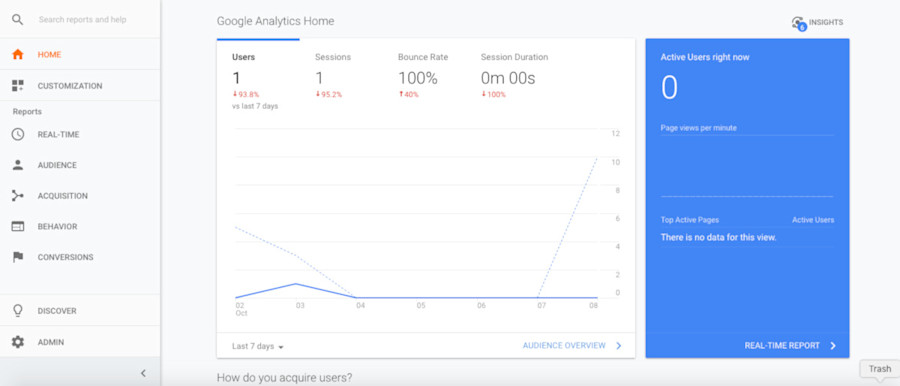The width and height of the screenshot is (900, 386).
Task: Click the arrow next to Real-Time Report
Action: 833,346
